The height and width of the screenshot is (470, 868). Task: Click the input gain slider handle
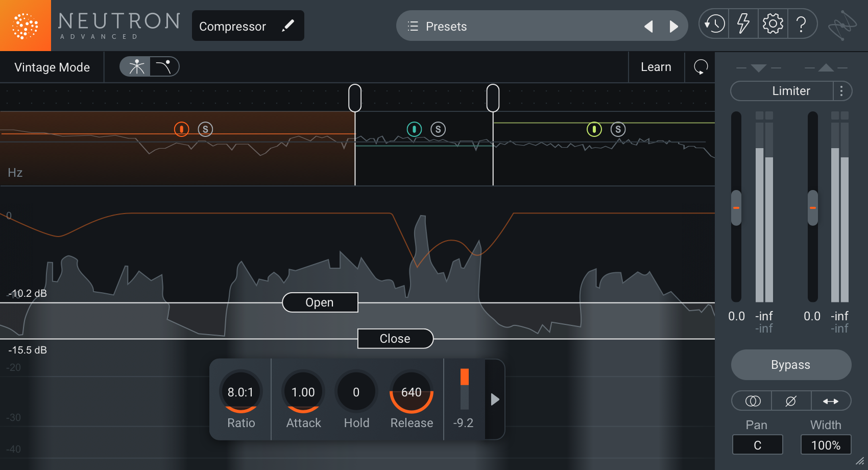736,208
